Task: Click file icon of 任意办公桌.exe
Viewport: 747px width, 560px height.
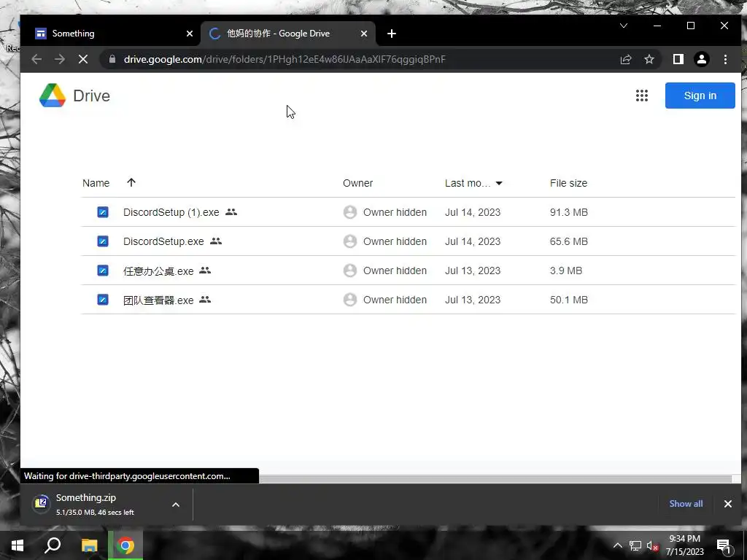Action: 102,271
